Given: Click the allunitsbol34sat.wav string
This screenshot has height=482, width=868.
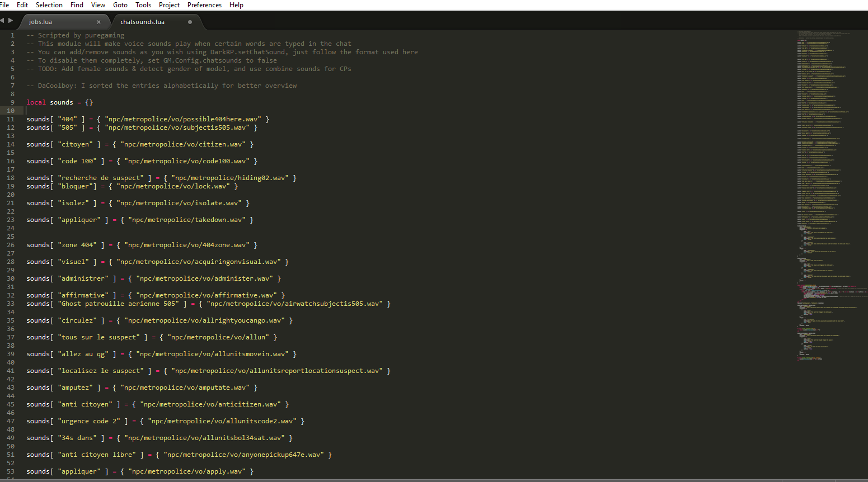Looking at the screenshot, I should pyautogui.click(x=205, y=438).
